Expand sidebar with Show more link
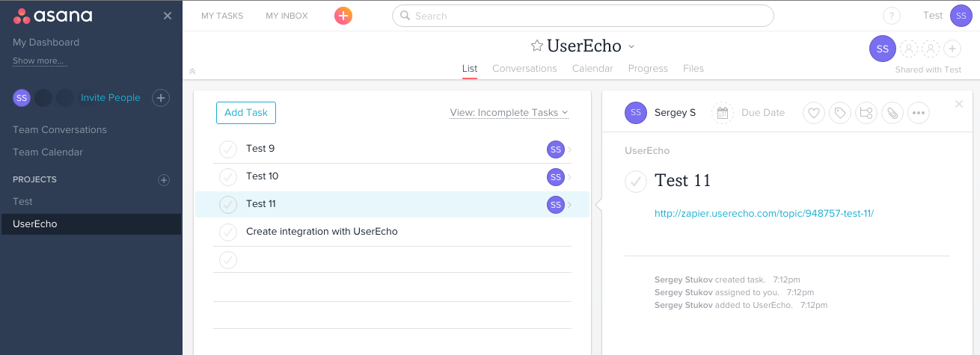 tap(40, 61)
